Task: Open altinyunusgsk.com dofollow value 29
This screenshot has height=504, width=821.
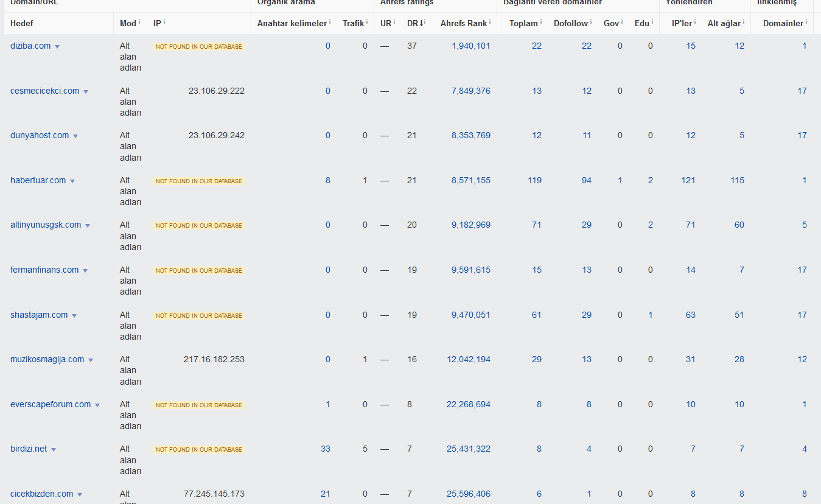Action: tap(587, 225)
